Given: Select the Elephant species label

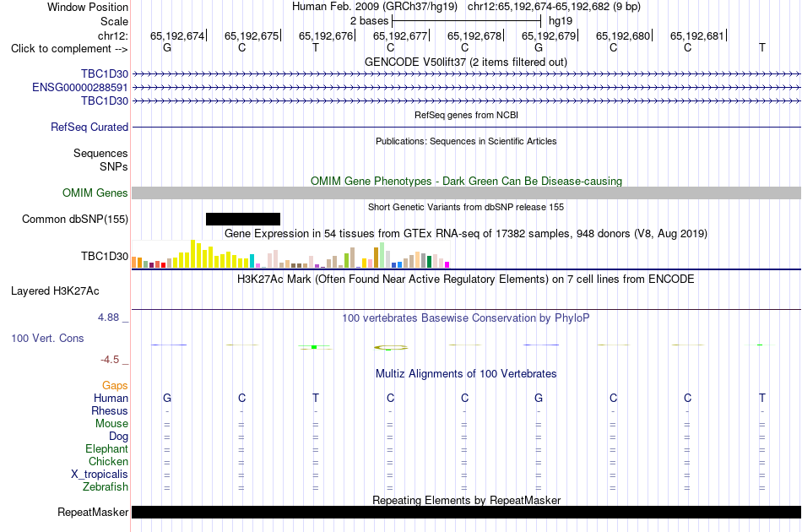Looking at the screenshot, I should coord(106,448).
